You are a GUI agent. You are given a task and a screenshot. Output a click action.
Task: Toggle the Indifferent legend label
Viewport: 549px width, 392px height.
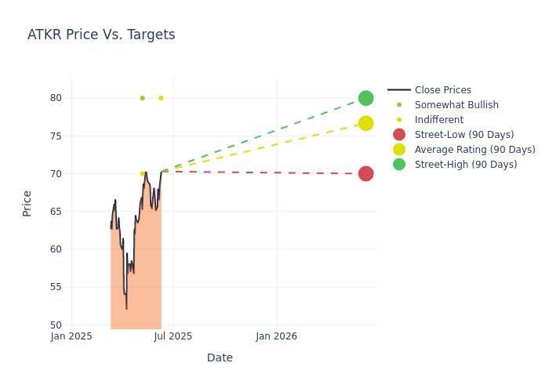pyautogui.click(x=438, y=120)
